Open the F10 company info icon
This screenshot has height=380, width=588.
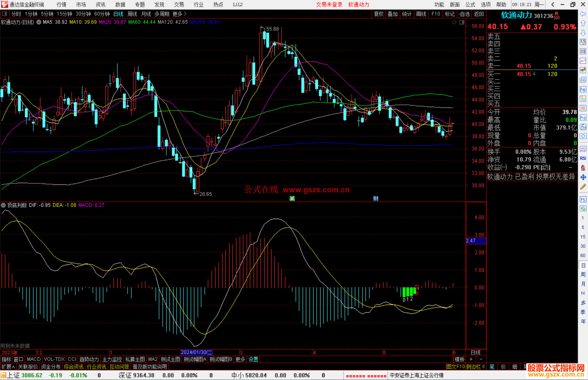[583, 90]
